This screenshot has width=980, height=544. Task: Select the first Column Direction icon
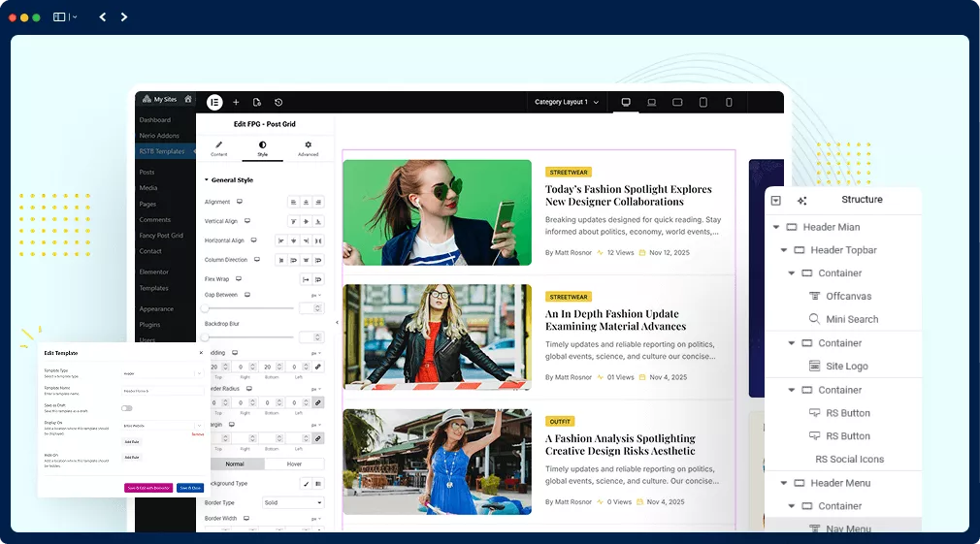point(280,260)
